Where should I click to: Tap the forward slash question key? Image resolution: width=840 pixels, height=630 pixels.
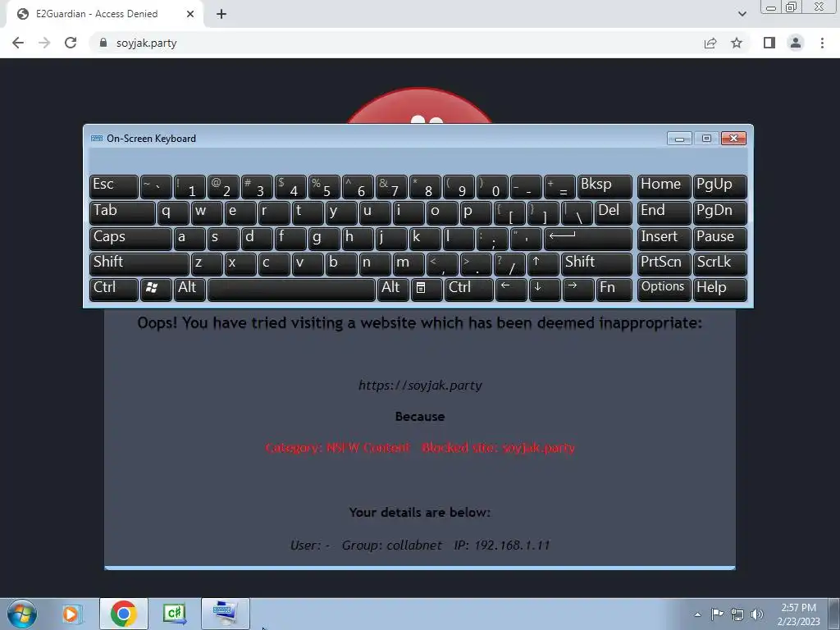[x=509, y=263]
